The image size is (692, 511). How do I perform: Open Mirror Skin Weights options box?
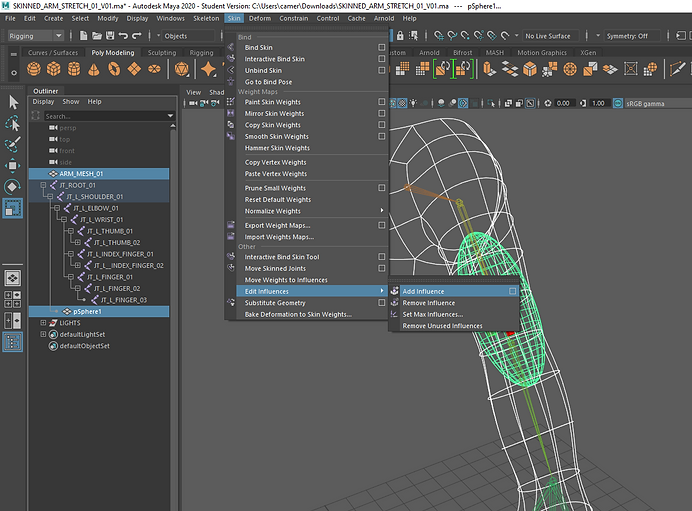tap(381, 113)
